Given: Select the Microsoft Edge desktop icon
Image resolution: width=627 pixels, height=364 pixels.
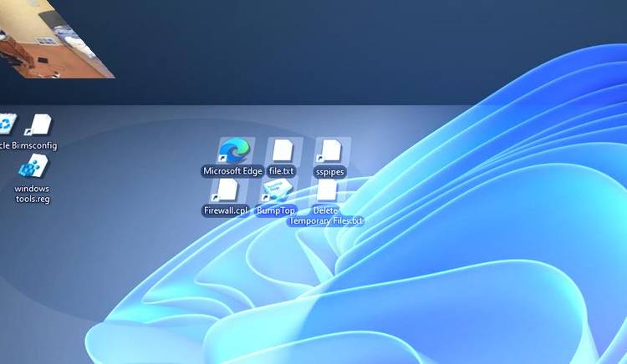Looking at the screenshot, I should (x=235, y=151).
